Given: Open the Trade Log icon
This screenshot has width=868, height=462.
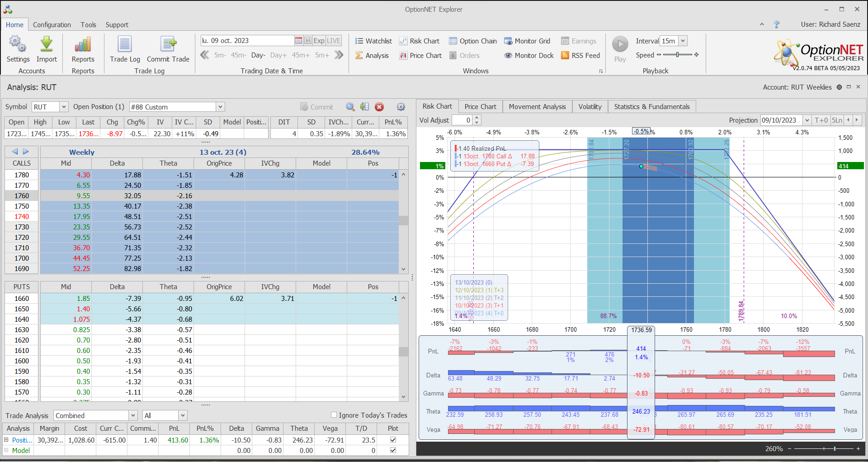Looking at the screenshot, I should coord(125,44).
